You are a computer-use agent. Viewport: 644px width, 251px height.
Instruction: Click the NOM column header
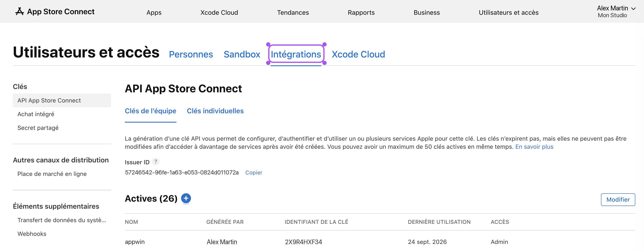click(131, 222)
